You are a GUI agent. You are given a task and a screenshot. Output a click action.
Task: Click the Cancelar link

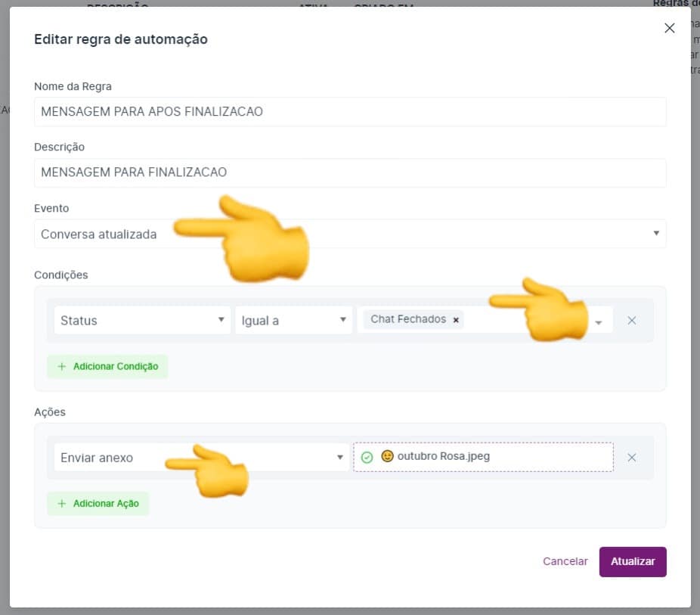pyautogui.click(x=565, y=561)
